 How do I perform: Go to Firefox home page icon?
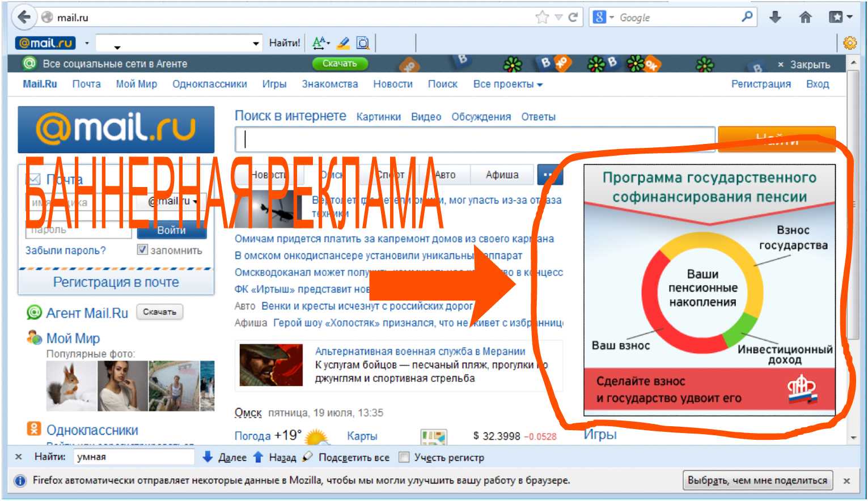click(805, 18)
